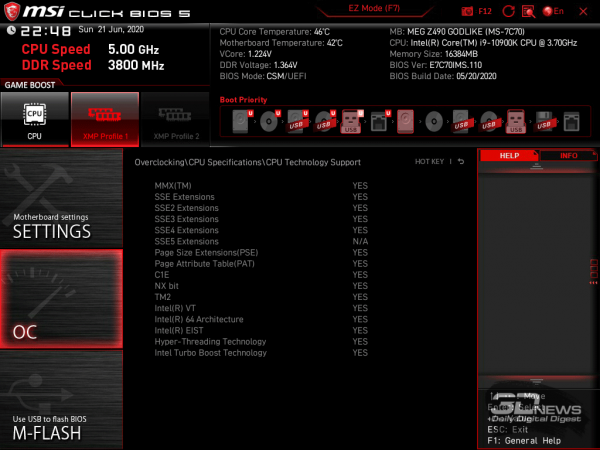
Task: Toggle the CPU Game Boost button
Action: (34, 119)
